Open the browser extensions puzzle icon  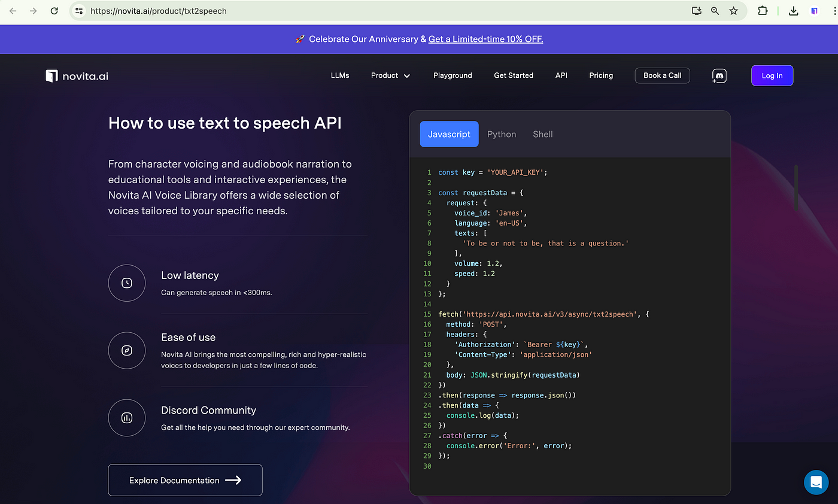pyautogui.click(x=763, y=11)
